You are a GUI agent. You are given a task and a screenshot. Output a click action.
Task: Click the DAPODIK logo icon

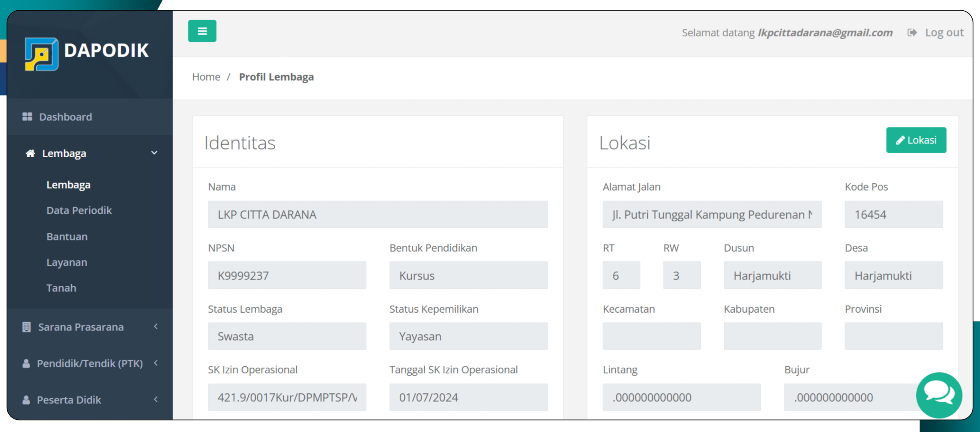click(x=42, y=54)
